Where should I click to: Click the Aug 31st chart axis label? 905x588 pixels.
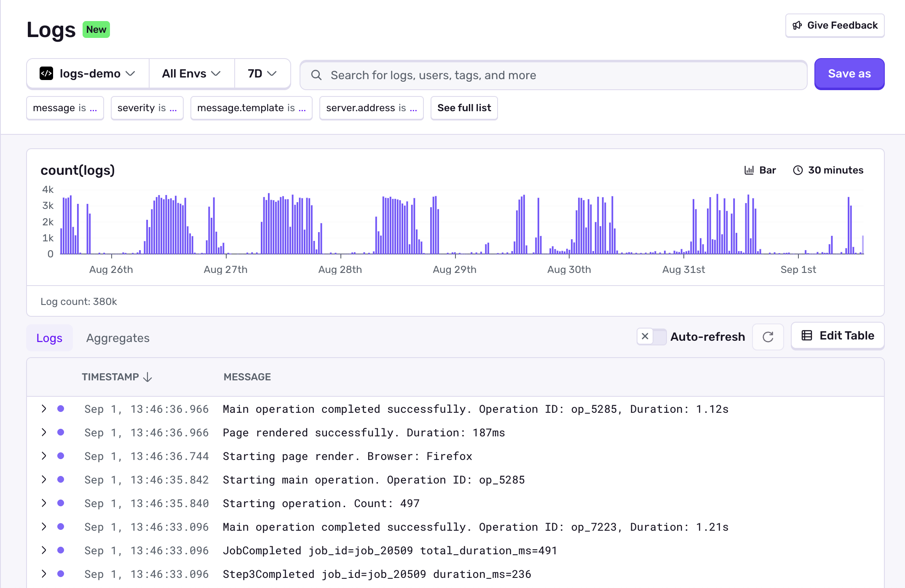tap(684, 270)
